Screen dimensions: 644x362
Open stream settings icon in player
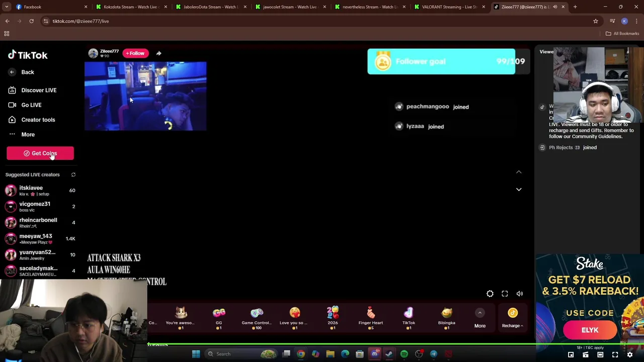490,294
